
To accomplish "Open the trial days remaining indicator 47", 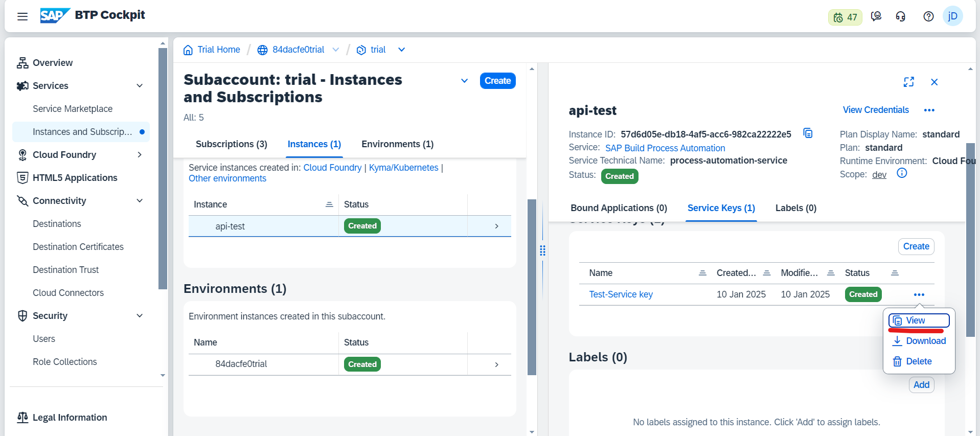I will tap(845, 17).
